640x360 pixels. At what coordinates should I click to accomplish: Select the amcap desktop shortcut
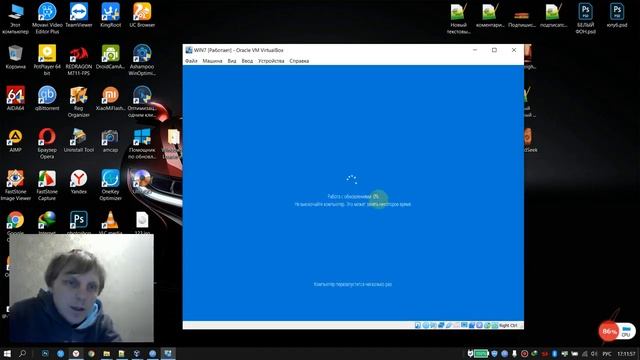tap(110, 140)
